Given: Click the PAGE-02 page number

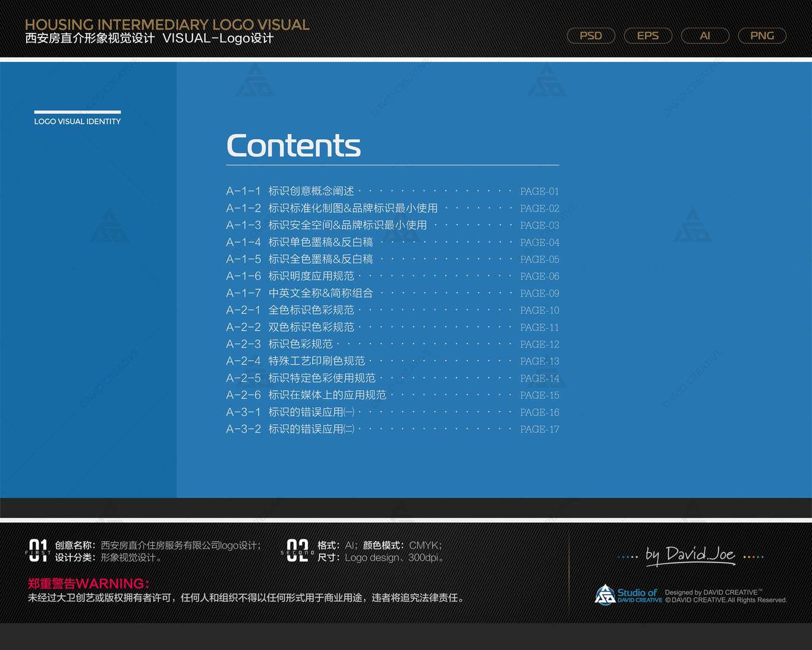Looking at the screenshot, I should 540,209.
